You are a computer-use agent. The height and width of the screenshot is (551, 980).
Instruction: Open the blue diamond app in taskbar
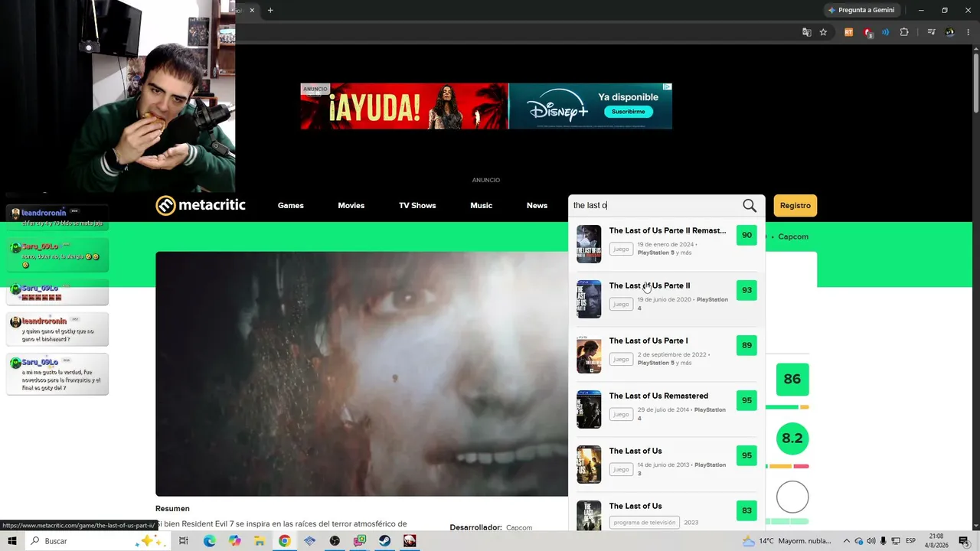tap(309, 541)
